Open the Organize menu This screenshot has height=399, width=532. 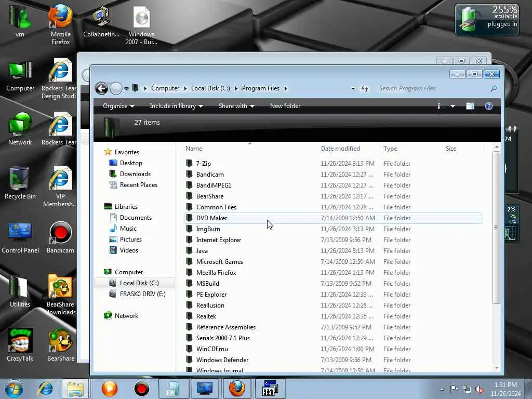click(118, 106)
